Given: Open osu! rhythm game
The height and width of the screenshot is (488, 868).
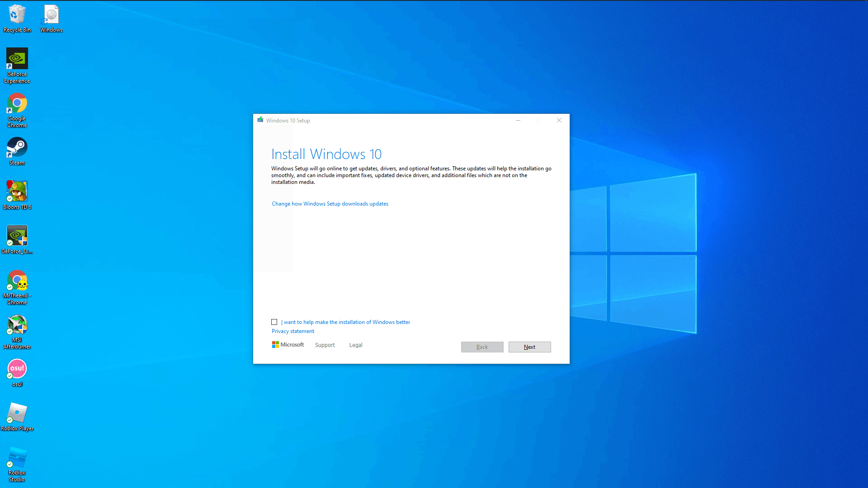Looking at the screenshot, I should point(17,368).
